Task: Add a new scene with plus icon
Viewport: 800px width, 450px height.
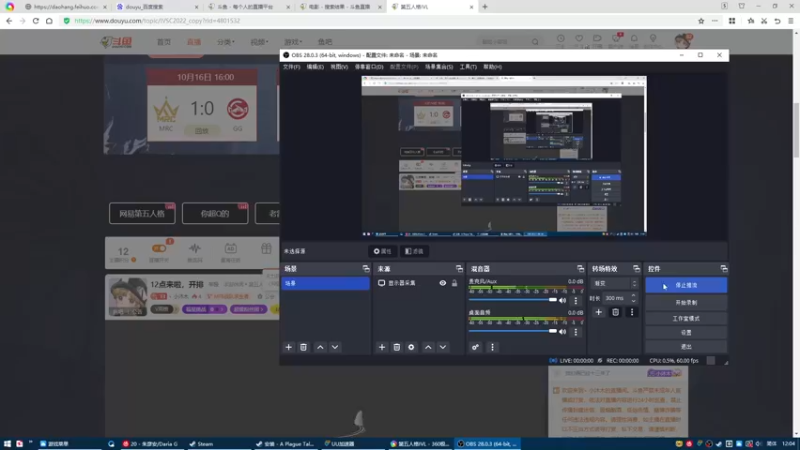Action: coord(288,347)
